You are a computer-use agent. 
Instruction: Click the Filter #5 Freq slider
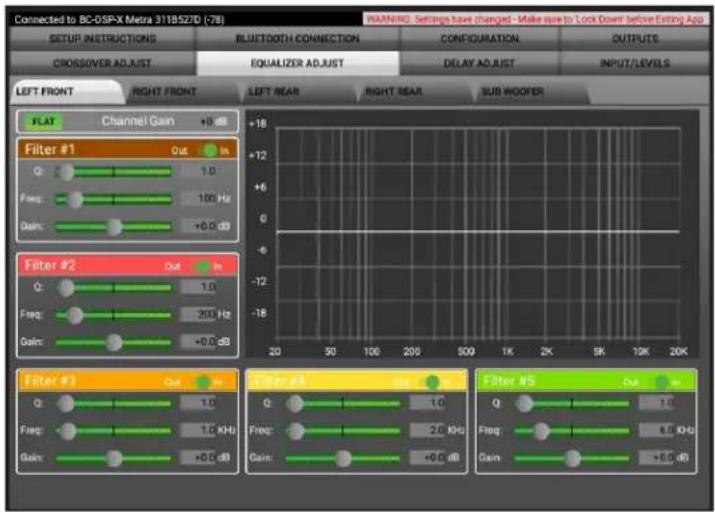572,431
